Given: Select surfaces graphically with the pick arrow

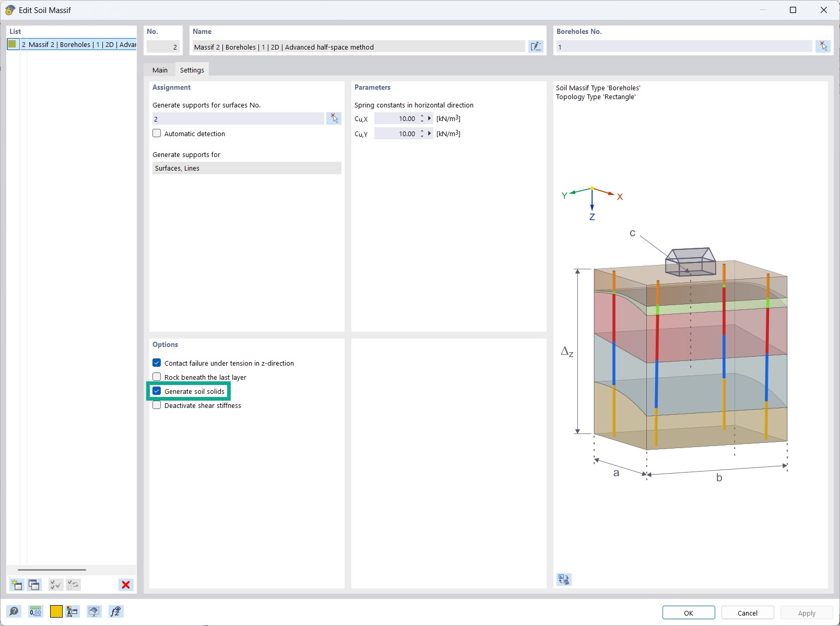Looking at the screenshot, I should pos(334,118).
